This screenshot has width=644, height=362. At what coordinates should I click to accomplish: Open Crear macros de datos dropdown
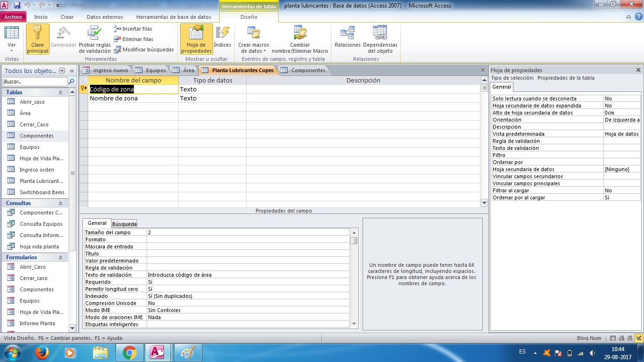(254, 40)
